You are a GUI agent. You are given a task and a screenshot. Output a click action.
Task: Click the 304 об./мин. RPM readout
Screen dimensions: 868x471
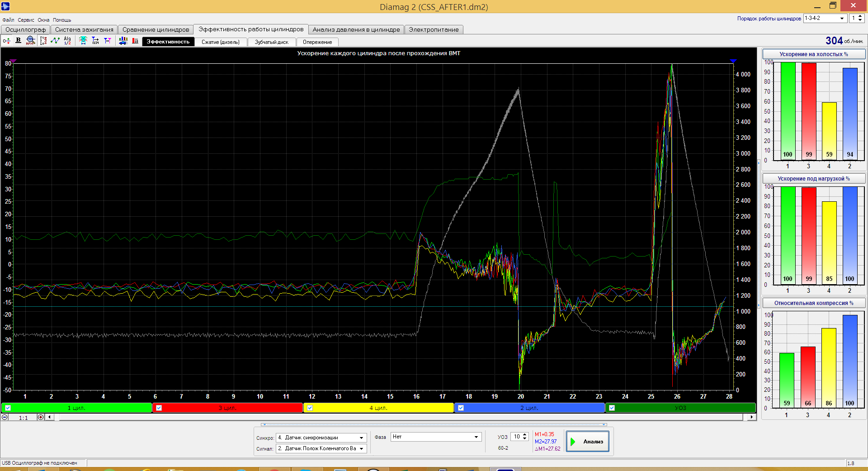point(844,41)
